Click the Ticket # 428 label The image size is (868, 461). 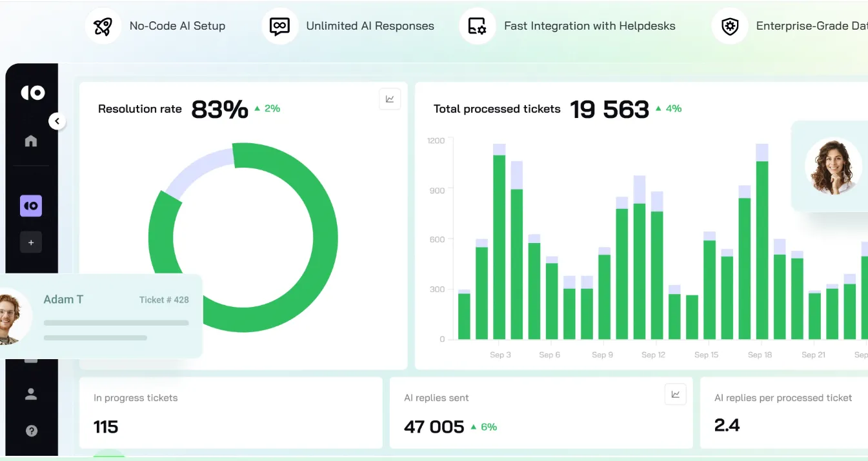[164, 300]
